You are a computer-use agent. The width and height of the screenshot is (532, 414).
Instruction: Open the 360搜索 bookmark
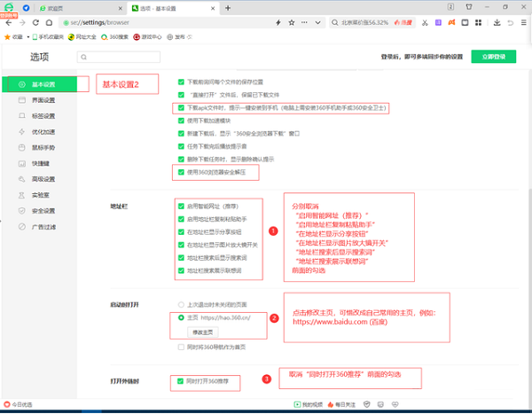[115, 37]
